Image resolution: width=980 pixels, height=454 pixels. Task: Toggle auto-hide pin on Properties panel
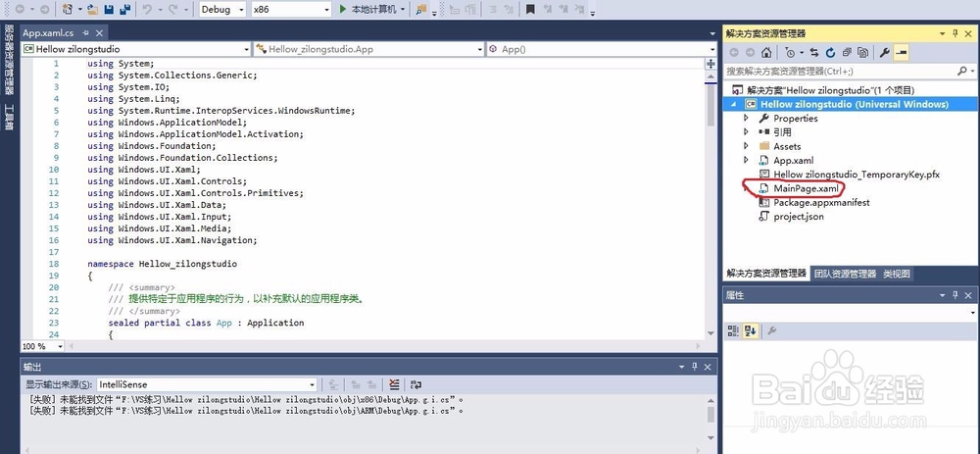click(955, 295)
